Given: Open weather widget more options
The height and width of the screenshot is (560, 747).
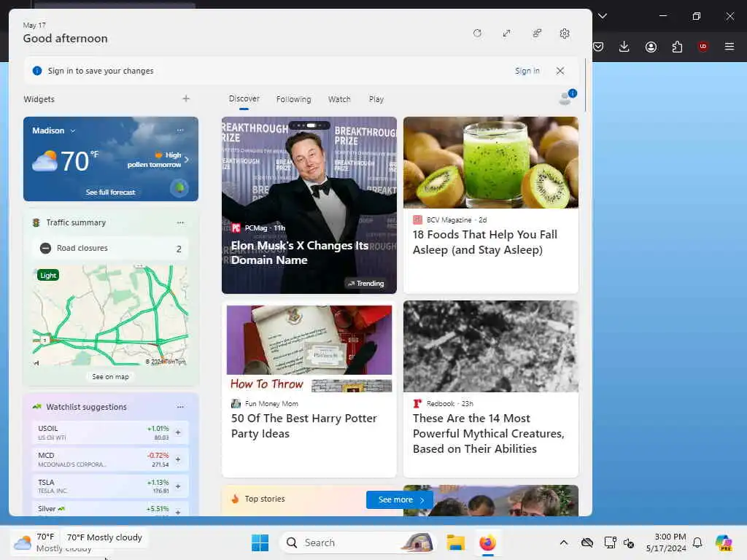Looking at the screenshot, I should (180, 131).
